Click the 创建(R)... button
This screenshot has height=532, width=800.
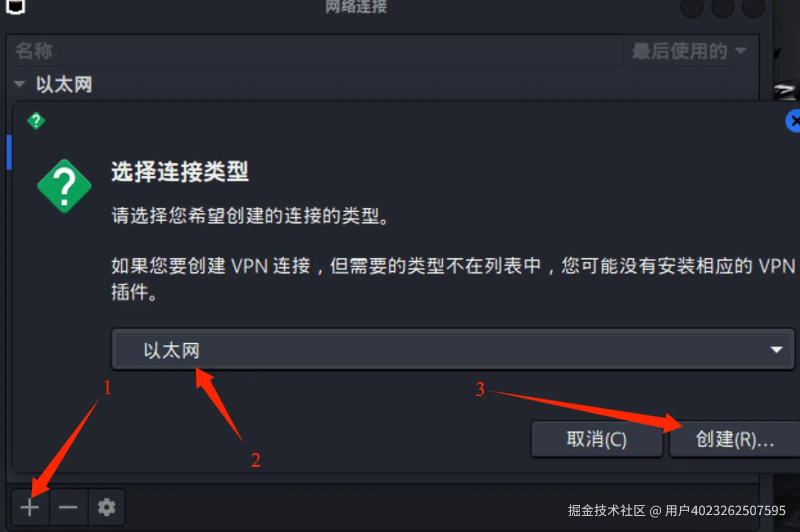pos(735,439)
